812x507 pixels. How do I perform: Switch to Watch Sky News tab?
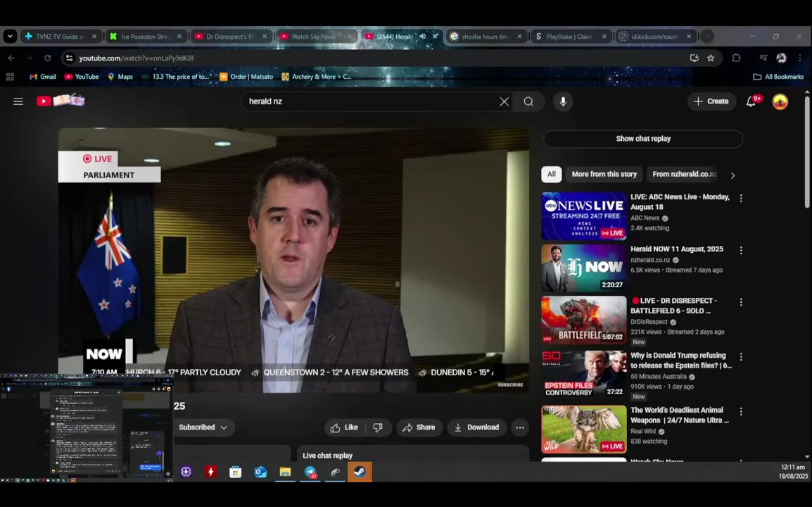(316, 37)
